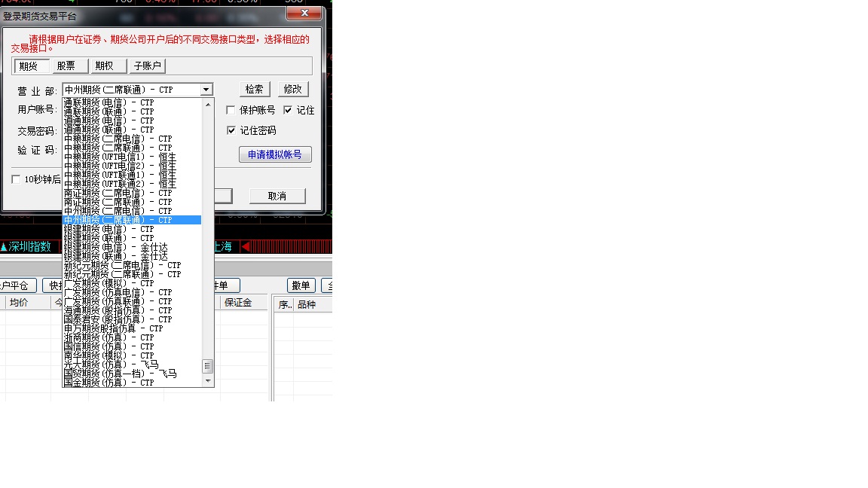Open the 营业部 combo box arrow
The height and width of the screenshot is (488, 868).
[x=206, y=90]
